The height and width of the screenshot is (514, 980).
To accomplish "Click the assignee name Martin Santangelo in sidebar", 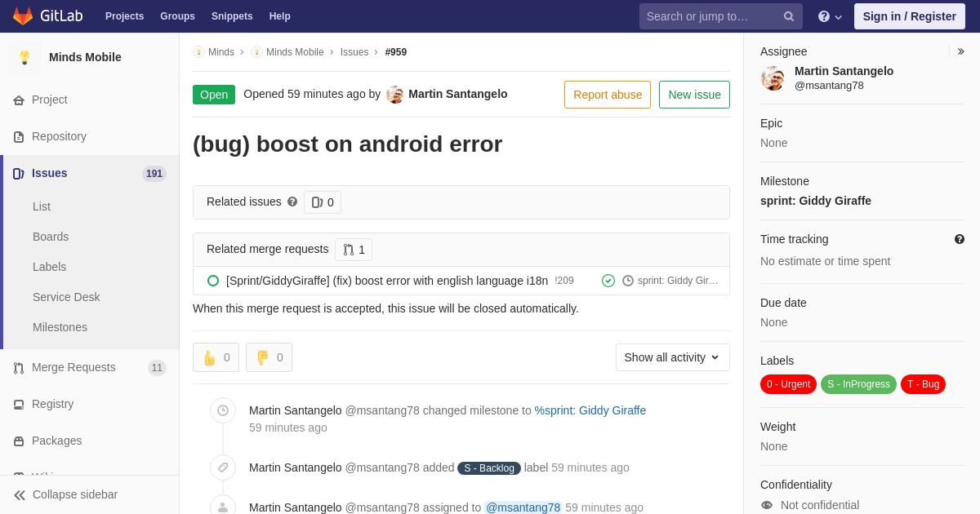I will coord(844,71).
